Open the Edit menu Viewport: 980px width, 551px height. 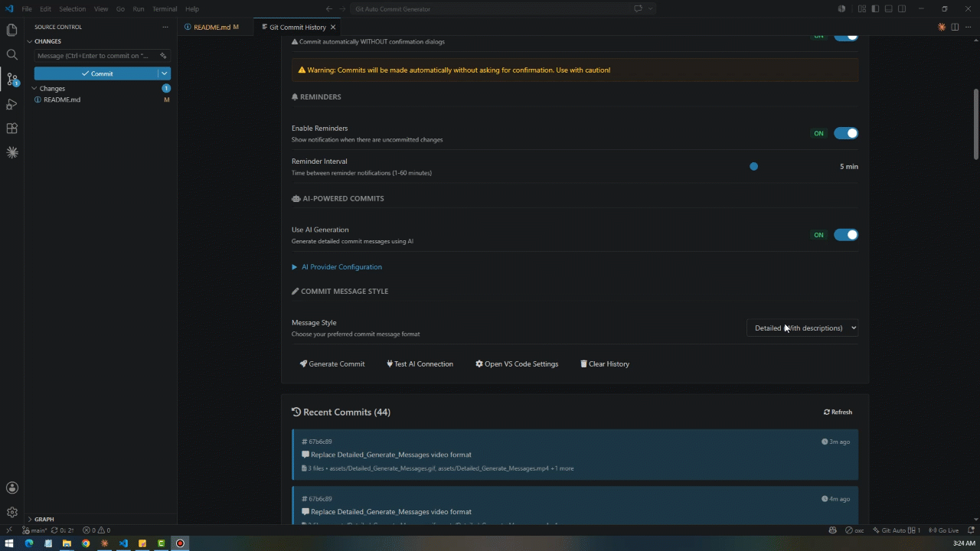click(x=45, y=8)
